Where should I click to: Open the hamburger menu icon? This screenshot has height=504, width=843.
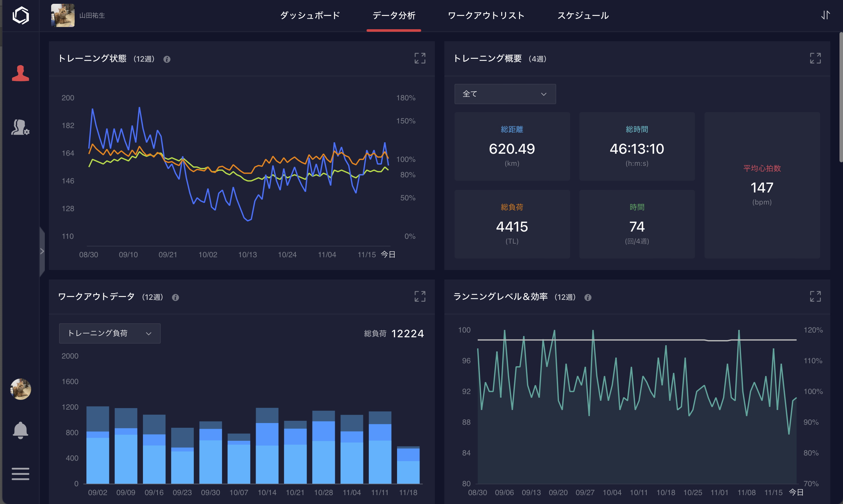click(20, 474)
